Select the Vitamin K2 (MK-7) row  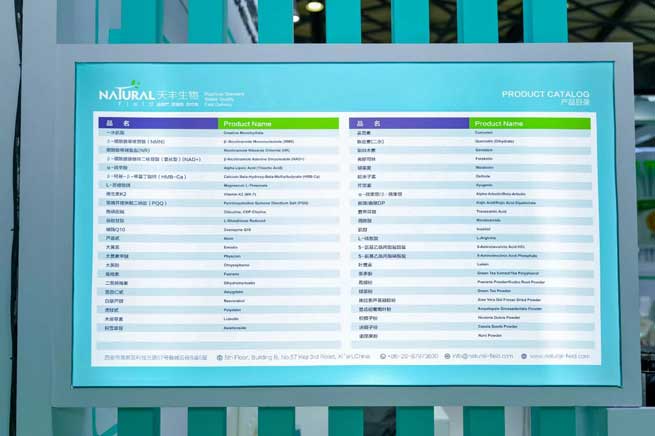219,193
